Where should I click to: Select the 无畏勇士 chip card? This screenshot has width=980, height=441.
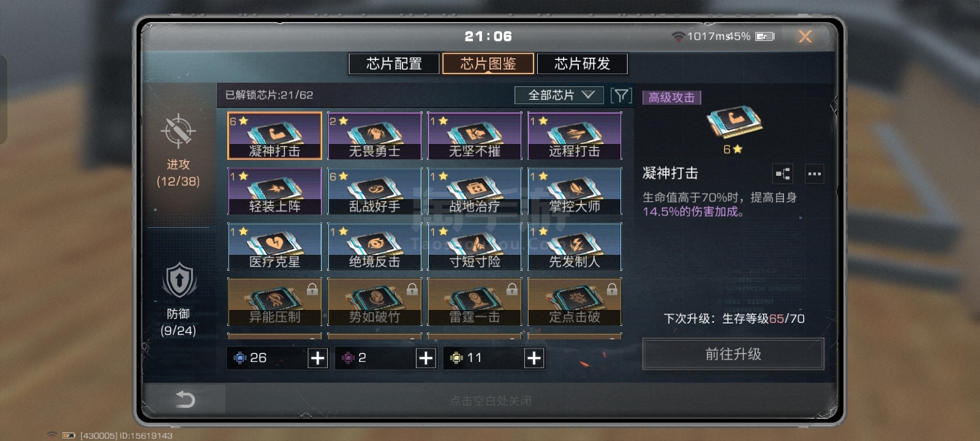pyautogui.click(x=374, y=136)
